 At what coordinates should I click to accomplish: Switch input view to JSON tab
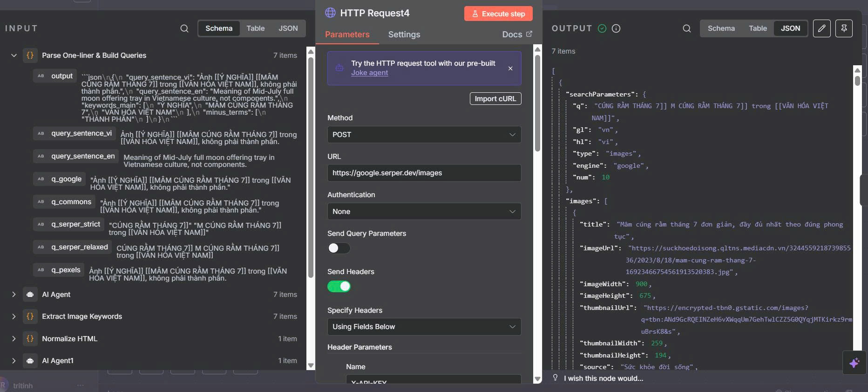pyautogui.click(x=288, y=28)
